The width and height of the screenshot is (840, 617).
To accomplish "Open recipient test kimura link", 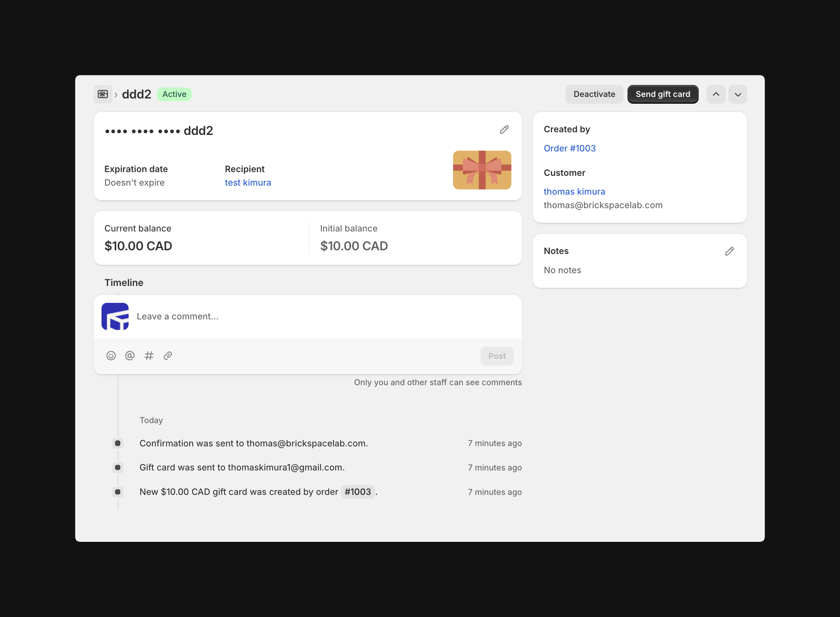I will (248, 183).
